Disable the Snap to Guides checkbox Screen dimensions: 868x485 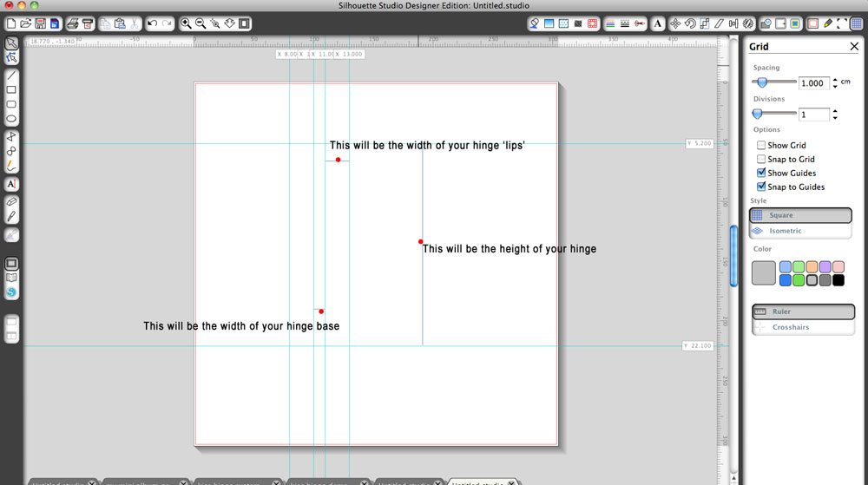pyautogui.click(x=761, y=187)
